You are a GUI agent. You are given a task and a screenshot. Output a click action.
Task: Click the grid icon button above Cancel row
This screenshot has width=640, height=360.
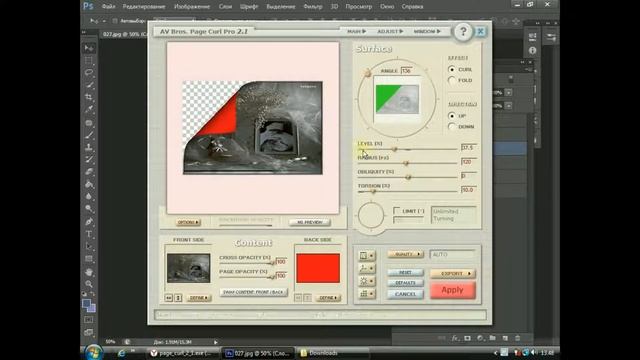click(367, 293)
